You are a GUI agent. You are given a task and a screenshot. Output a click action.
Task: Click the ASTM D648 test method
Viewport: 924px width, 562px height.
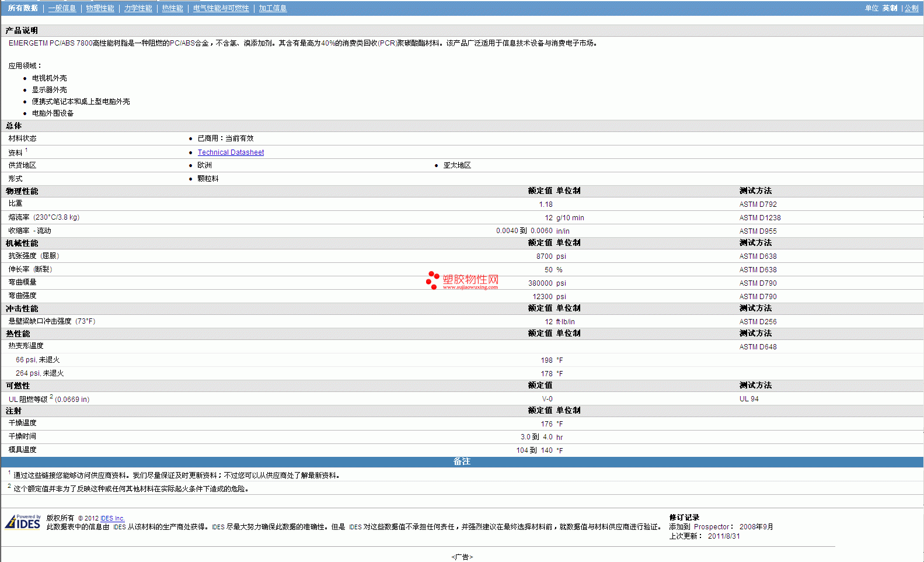pyautogui.click(x=758, y=347)
